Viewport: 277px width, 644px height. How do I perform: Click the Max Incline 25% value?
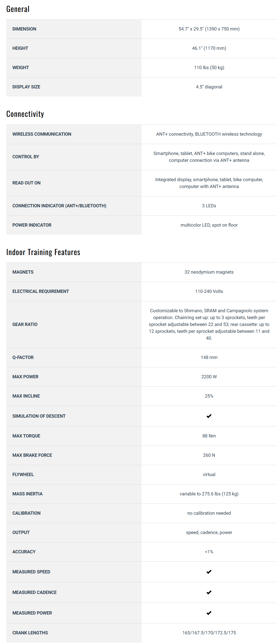209,396
